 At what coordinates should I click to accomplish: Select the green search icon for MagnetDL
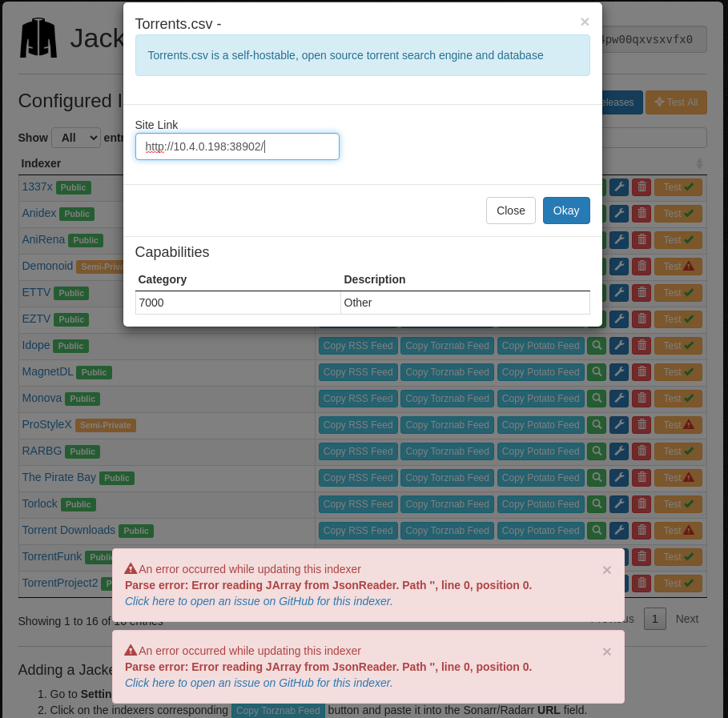tap(597, 372)
